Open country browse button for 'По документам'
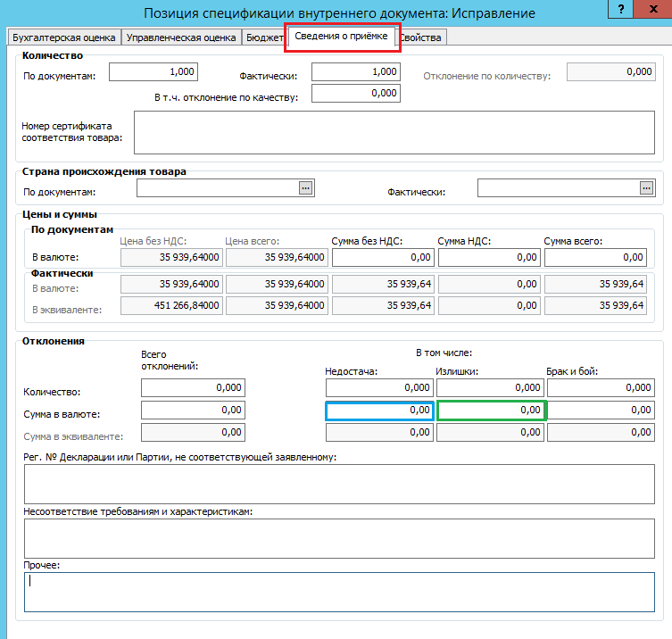The height and width of the screenshot is (639, 672). [x=306, y=187]
